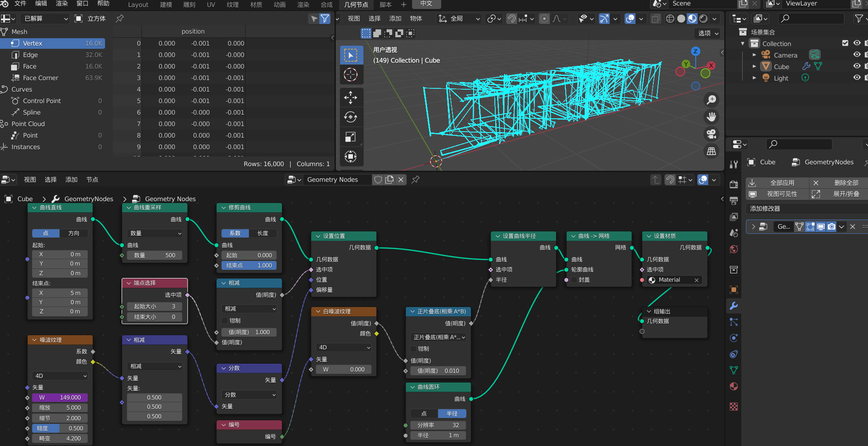Click the 数量 500 field in 曲线重采样
The height and width of the screenshot is (446, 868).
pos(154,255)
